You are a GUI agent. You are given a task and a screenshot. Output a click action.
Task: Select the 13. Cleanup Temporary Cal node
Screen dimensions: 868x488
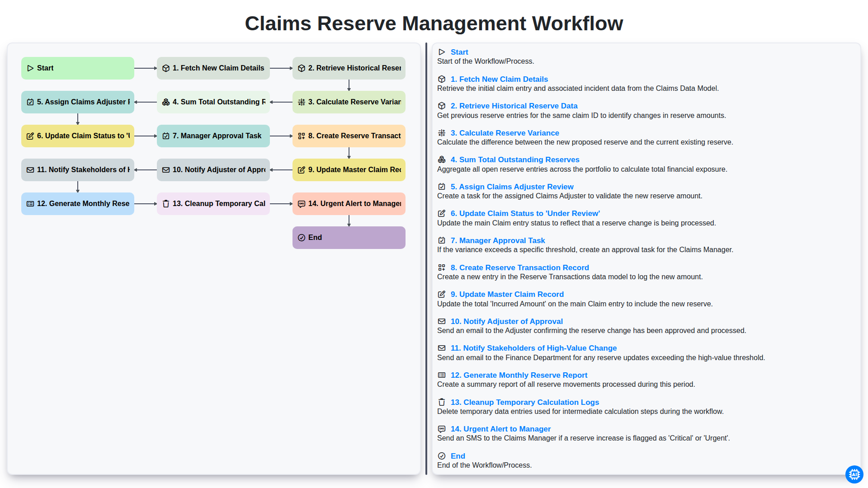pyautogui.click(x=213, y=204)
